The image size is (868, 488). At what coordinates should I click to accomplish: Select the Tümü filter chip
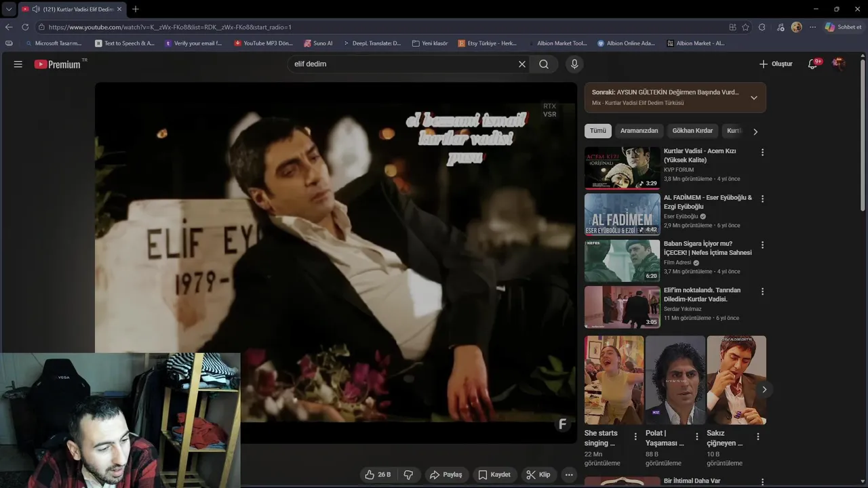click(598, 131)
